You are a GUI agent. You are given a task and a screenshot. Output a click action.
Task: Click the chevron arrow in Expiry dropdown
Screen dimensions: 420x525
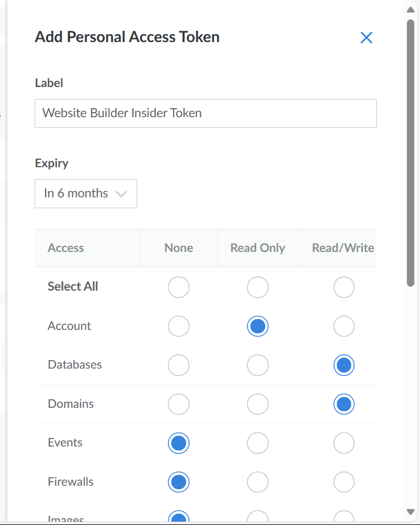[121, 194]
